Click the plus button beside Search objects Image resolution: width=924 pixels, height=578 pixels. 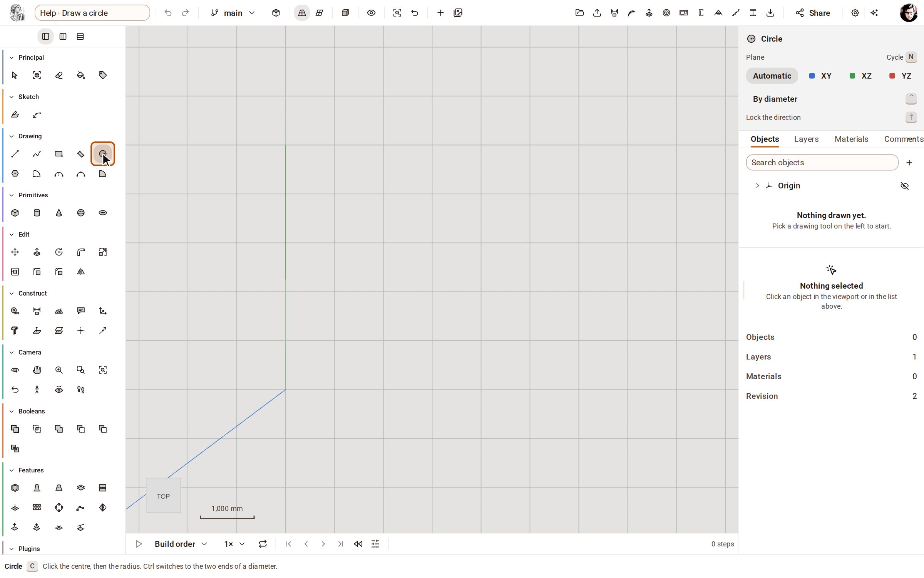point(909,163)
